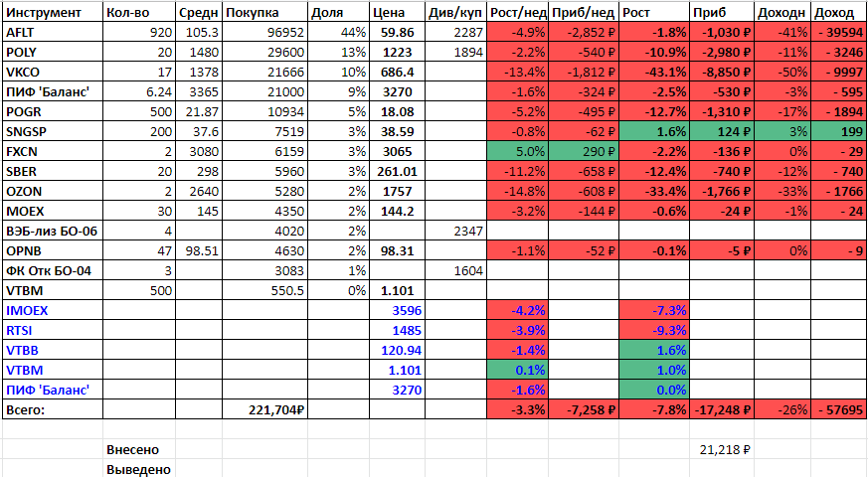Select POLY dividend value 1894
This screenshot has height=477, width=868.
point(455,52)
